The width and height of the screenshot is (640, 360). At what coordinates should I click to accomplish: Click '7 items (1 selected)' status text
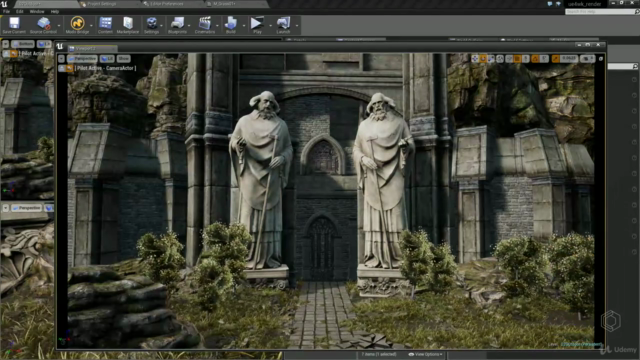[378, 354]
